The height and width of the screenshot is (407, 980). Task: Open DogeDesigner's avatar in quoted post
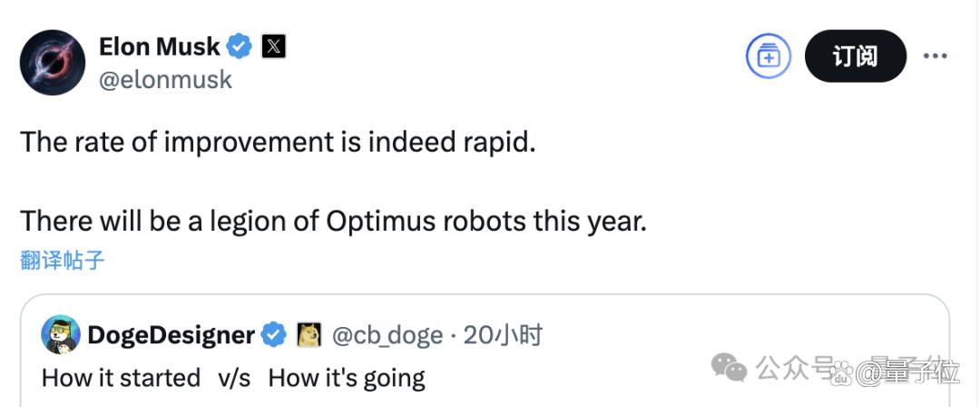point(61,334)
